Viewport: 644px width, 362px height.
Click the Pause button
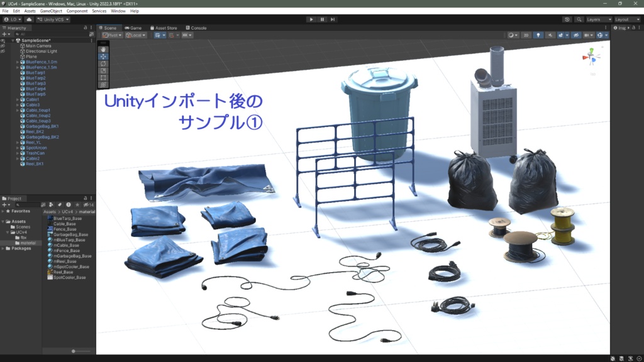click(322, 19)
